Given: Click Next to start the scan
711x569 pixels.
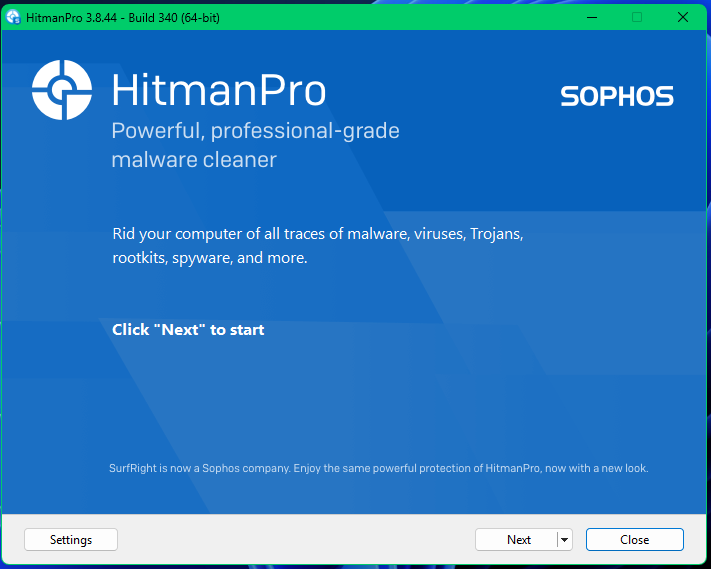Looking at the screenshot, I should click(x=517, y=540).
